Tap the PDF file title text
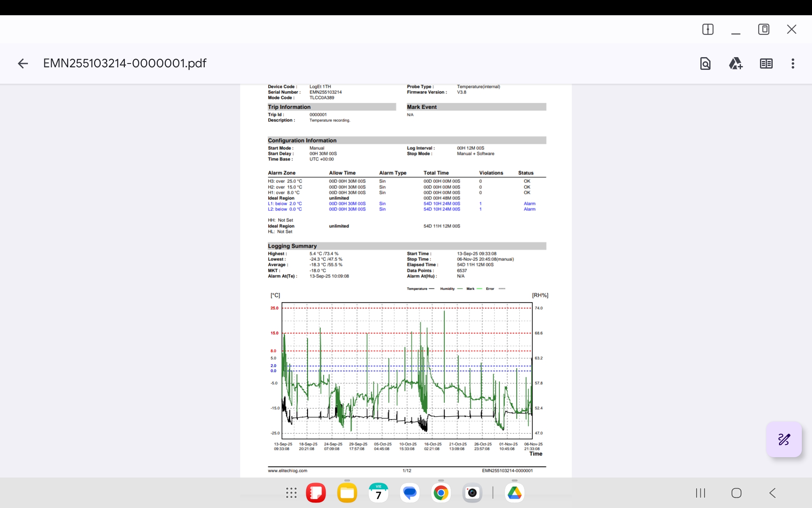Screen dimensions: 812x508 coord(125,63)
